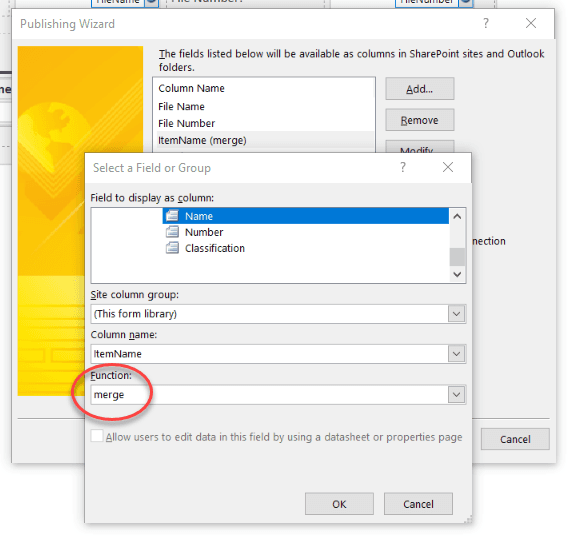Click the partially hidden Modify button
This screenshot has width=581, height=541.
click(420, 147)
